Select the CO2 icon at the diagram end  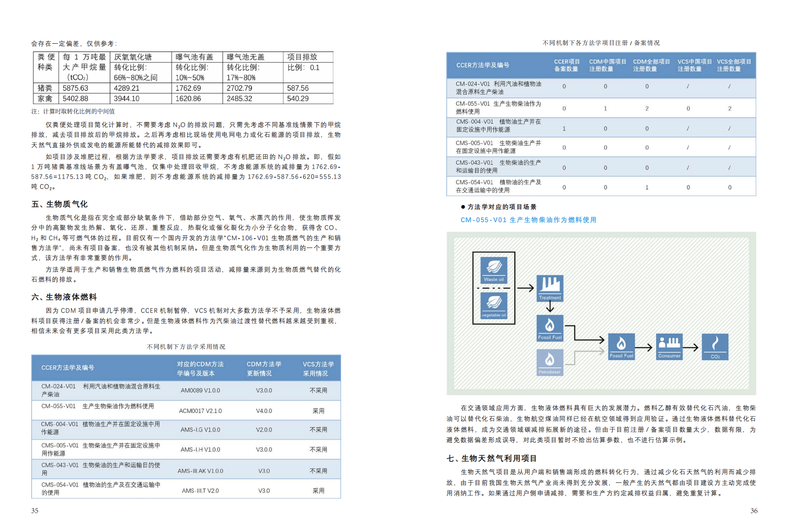(x=715, y=346)
